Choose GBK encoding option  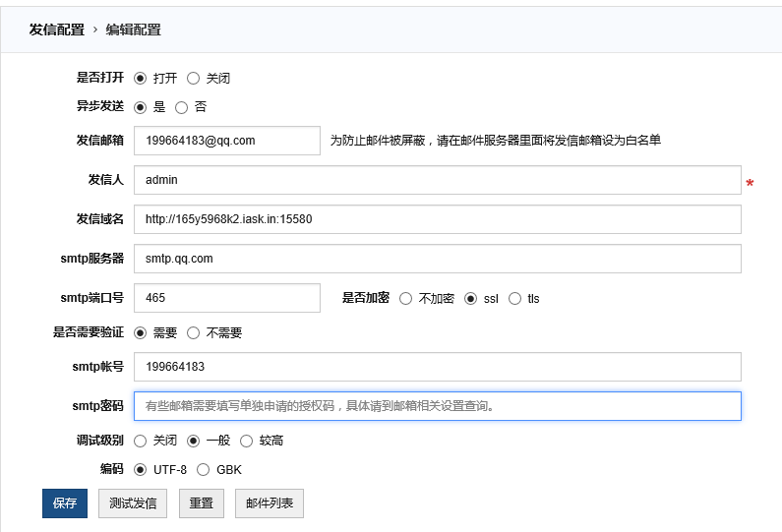tap(203, 470)
